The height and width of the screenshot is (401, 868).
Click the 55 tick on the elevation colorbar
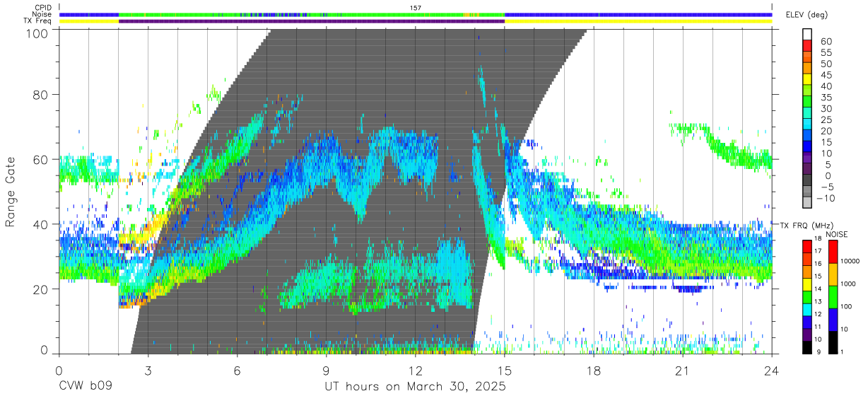pyautogui.click(x=826, y=52)
